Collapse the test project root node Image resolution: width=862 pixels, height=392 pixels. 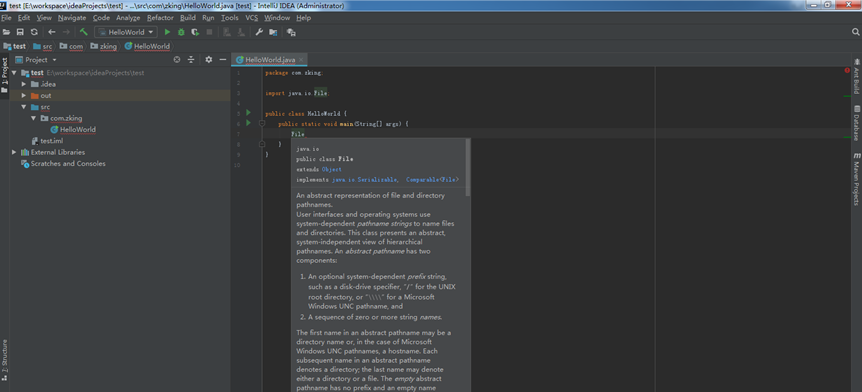(x=14, y=73)
